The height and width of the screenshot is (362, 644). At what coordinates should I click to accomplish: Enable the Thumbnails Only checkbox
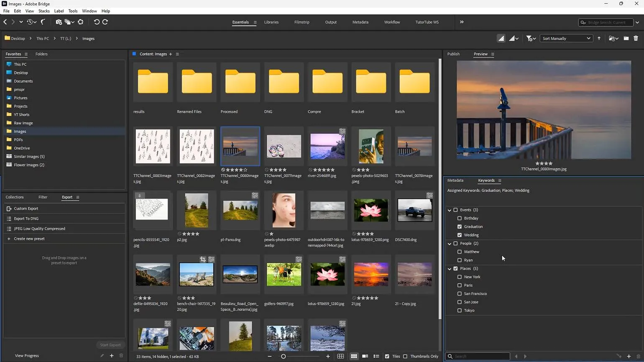405,356
